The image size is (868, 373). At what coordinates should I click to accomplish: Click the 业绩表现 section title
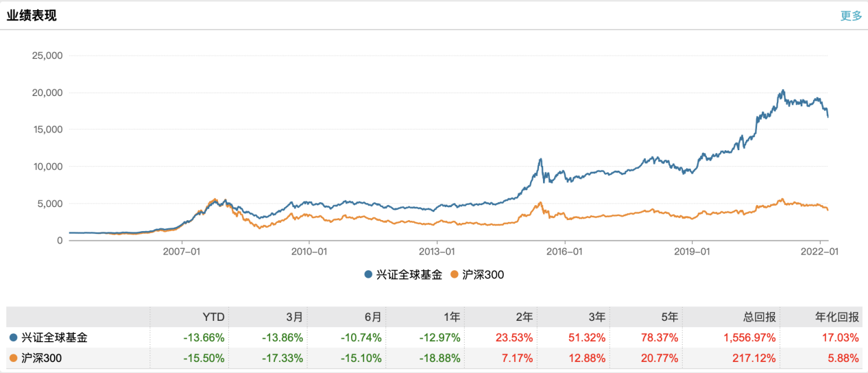[x=32, y=16]
